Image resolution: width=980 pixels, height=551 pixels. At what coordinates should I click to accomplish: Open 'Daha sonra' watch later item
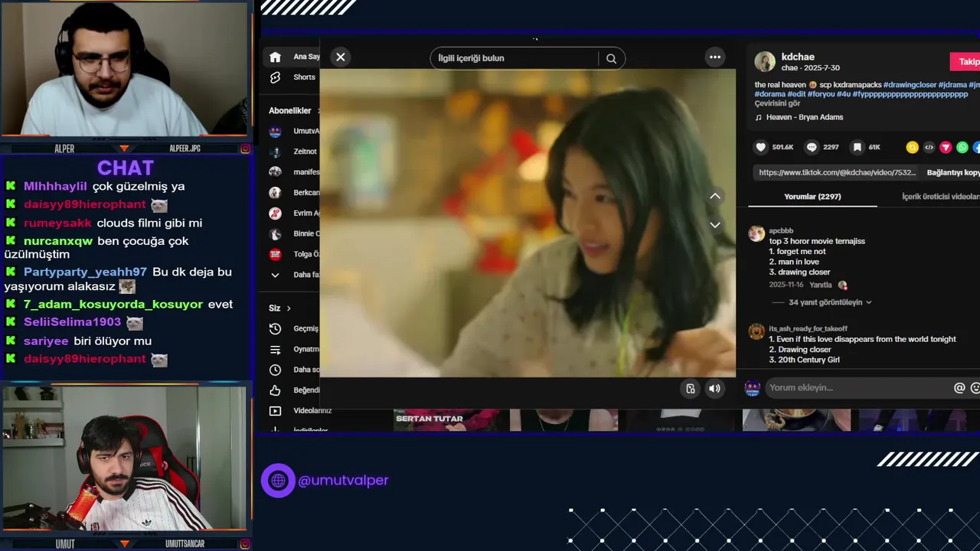click(295, 370)
